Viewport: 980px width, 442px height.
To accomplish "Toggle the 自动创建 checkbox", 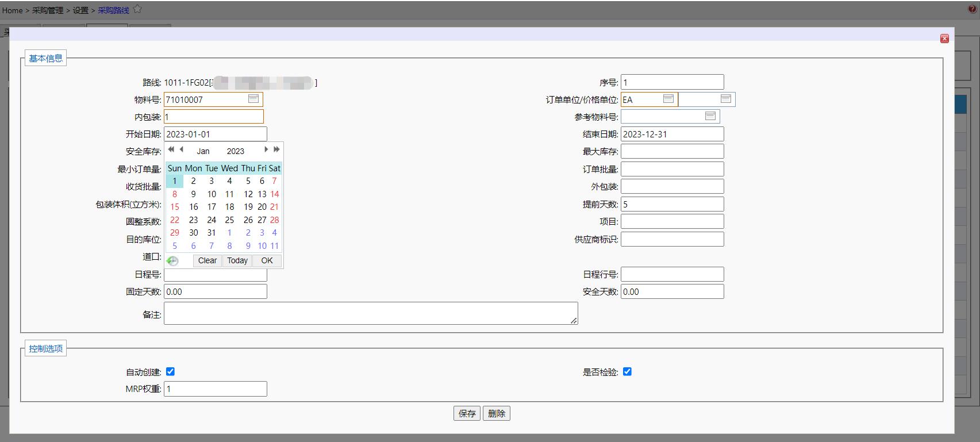I will point(170,371).
